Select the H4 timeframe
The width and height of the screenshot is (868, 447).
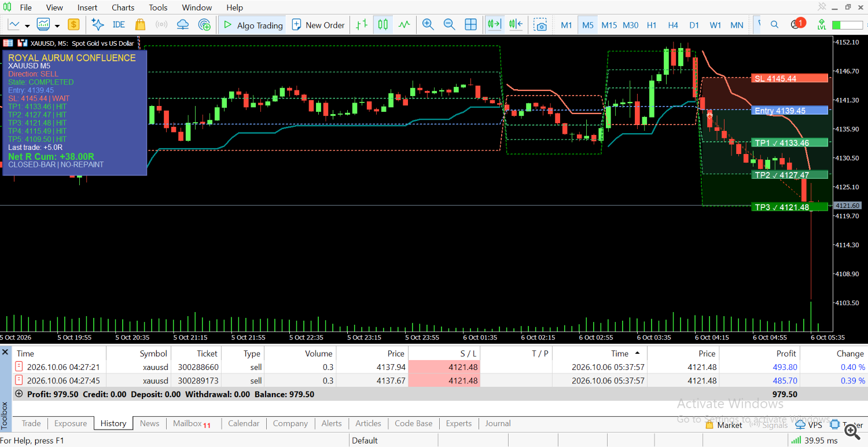[673, 25]
